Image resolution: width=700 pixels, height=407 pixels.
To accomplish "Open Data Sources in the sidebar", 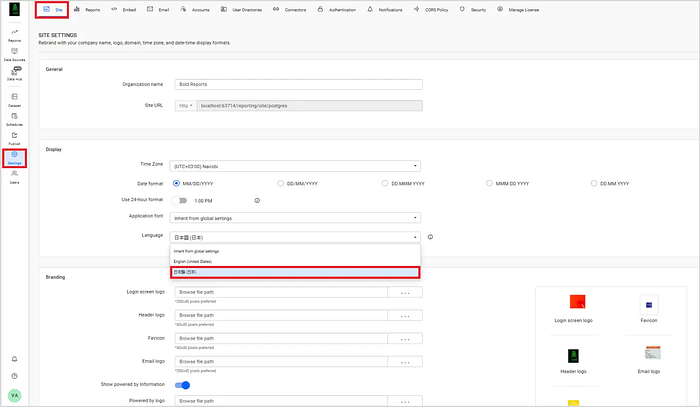I will click(14, 54).
